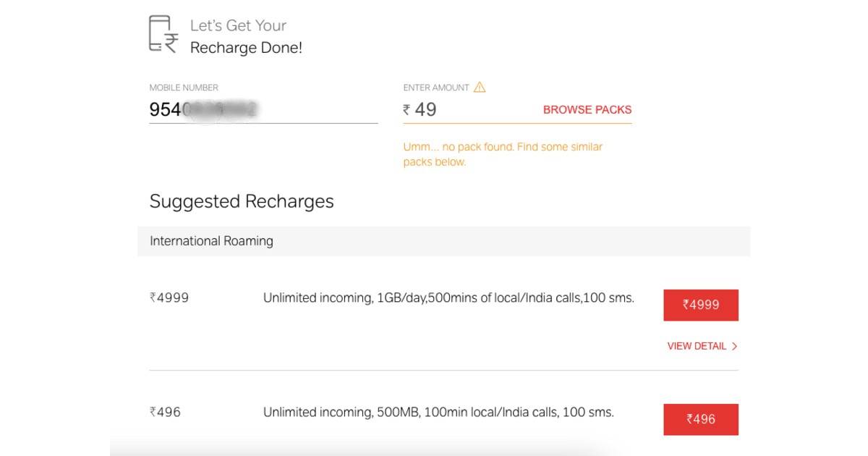Click the MOBILE NUMBER field label
Image resolution: width=868 pixels, height=456 pixels.
(183, 86)
